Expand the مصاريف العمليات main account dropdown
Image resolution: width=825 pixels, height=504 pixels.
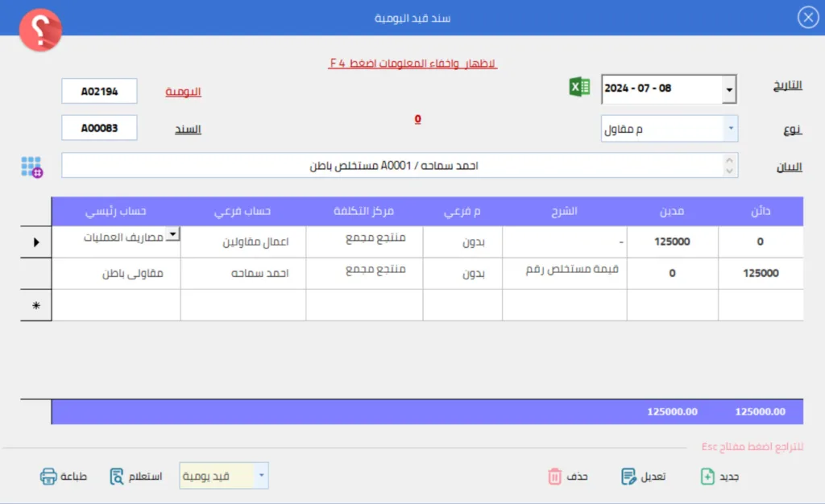[x=172, y=233]
